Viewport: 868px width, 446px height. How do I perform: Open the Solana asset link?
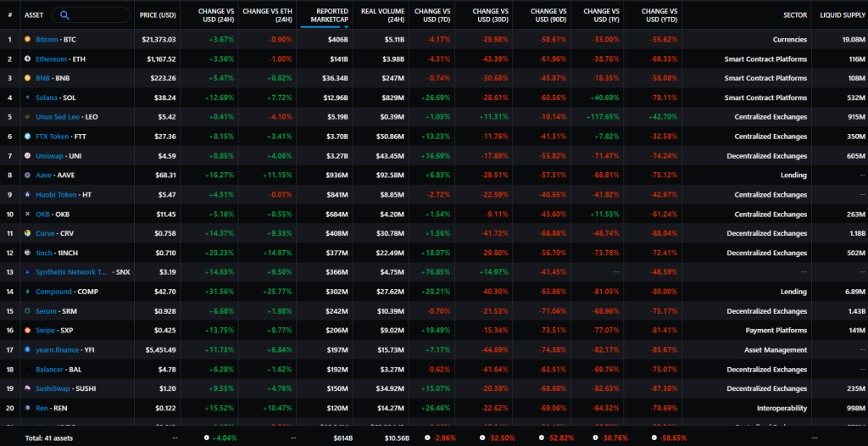click(48, 98)
